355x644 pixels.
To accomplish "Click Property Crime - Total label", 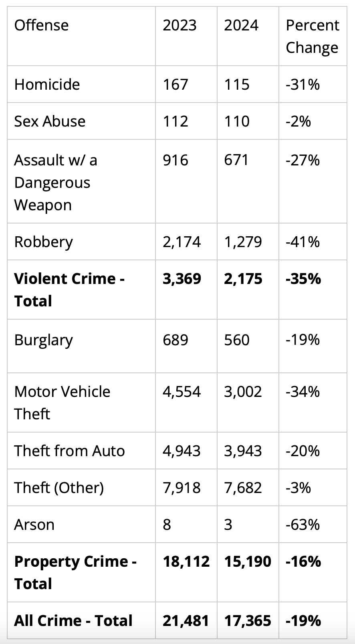I will pyautogui.click(x=75, y=572).
